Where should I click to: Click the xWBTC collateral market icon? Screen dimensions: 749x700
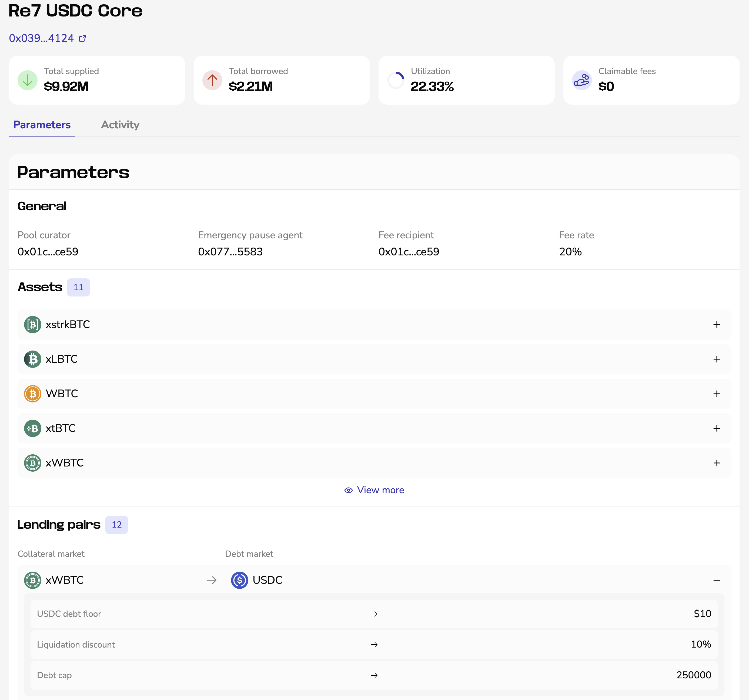pyautogui.click(x=33, y=580)
